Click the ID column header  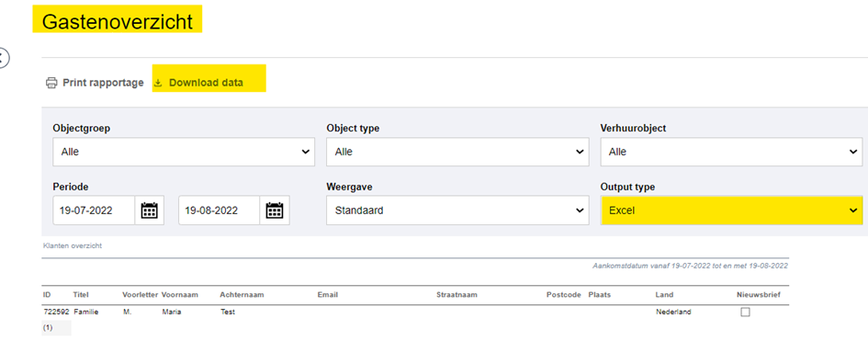tap(46, 294)
